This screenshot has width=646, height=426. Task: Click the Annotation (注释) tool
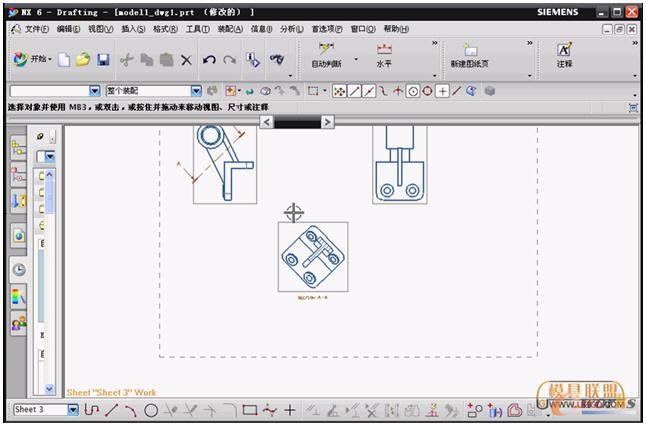click(564, 54)
